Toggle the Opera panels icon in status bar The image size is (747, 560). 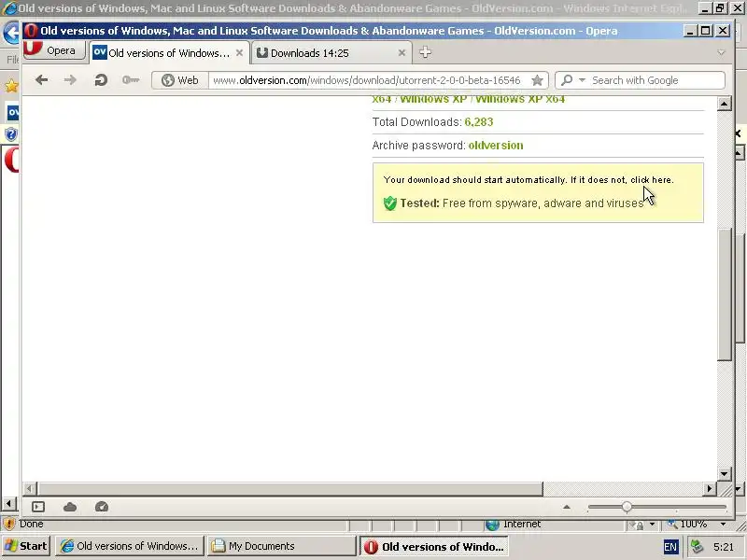point(38,507)
